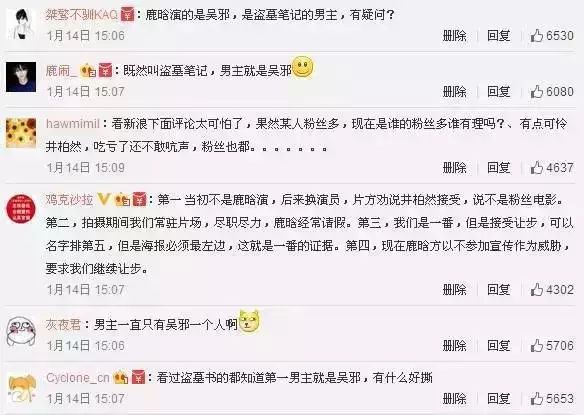Delete the first comment via 删除
584x415 pixels.
(454, 36)
